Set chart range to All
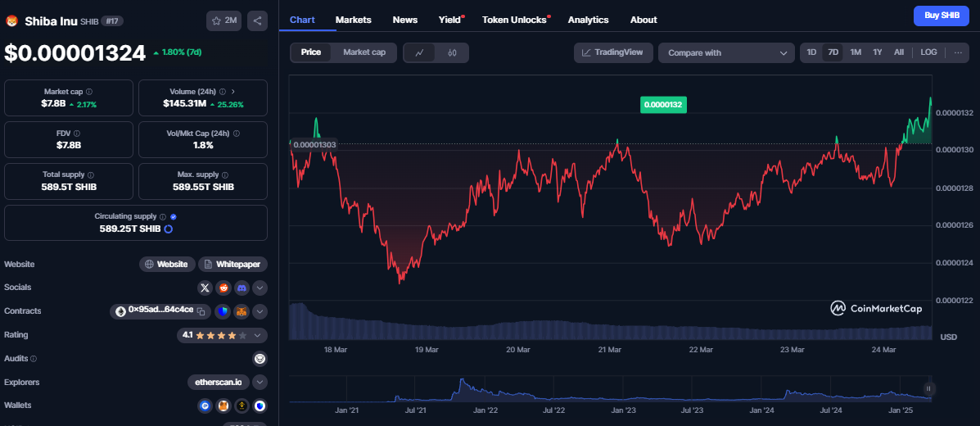This screenshot has height=426, width=980. (899, 52)
